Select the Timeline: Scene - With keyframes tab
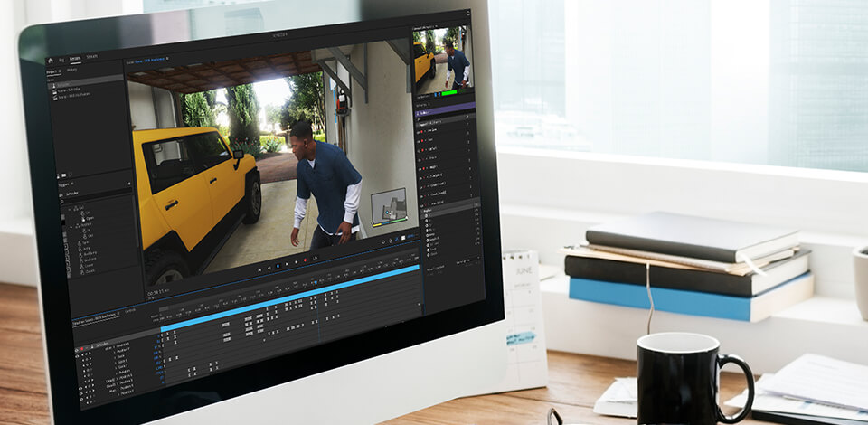Screen dimensions: 868x425 pyautogui.click(x=96, y=318)
